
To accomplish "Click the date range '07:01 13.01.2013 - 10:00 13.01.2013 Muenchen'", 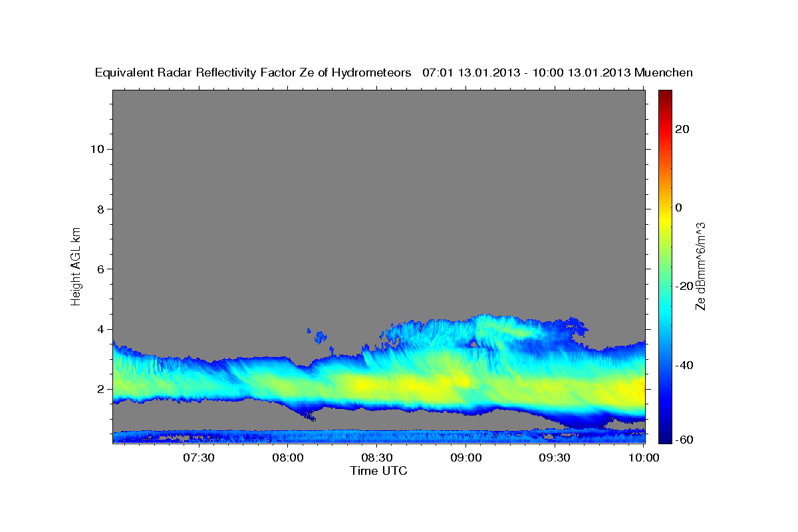I will pos(558,73).
